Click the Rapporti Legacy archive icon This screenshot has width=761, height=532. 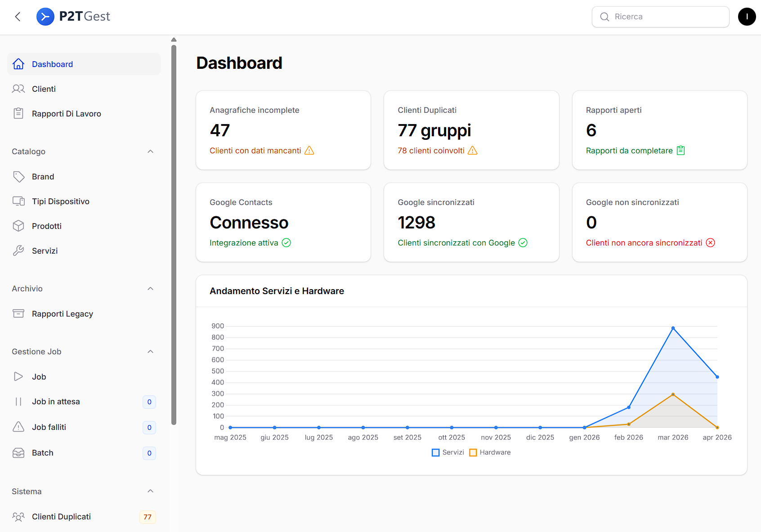(x=18, y=314)
